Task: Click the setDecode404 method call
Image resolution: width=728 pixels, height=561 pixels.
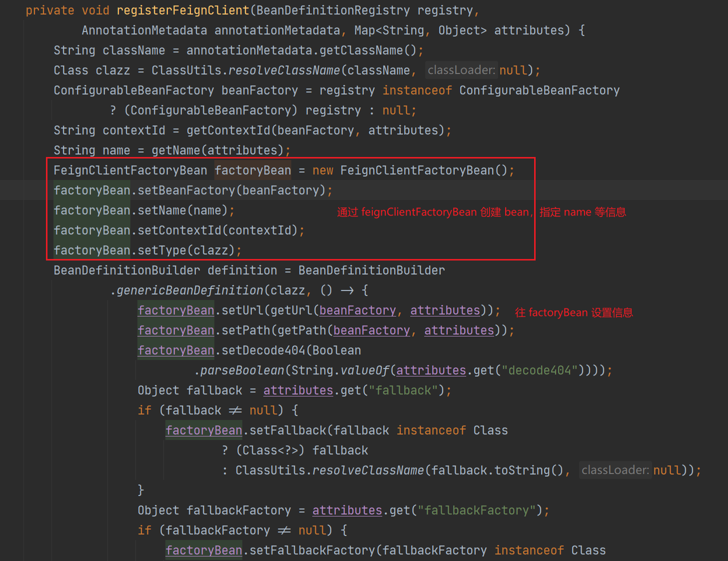Action: click(263, 350)
